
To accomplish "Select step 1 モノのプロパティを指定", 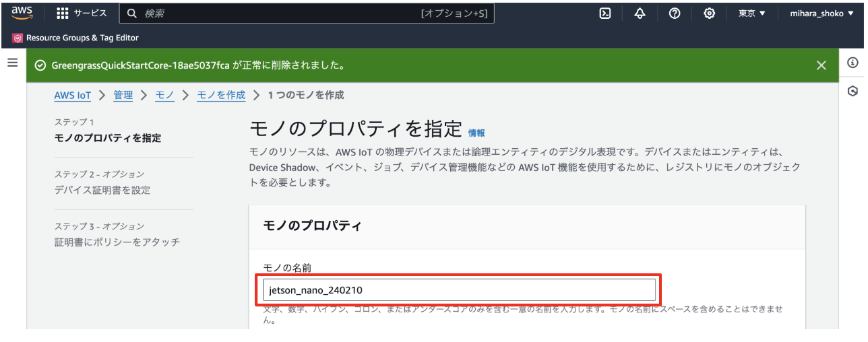I will point(108,138).
